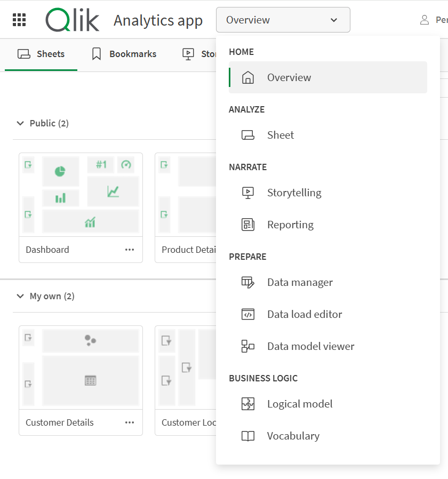Open Dashboard sheet more options menu
This screenshot has height=479, width=448.
point(130,250)
